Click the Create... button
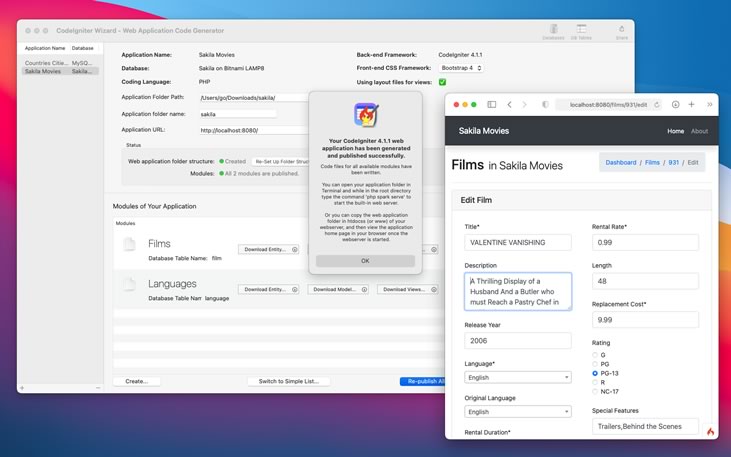 click(137, 381)
